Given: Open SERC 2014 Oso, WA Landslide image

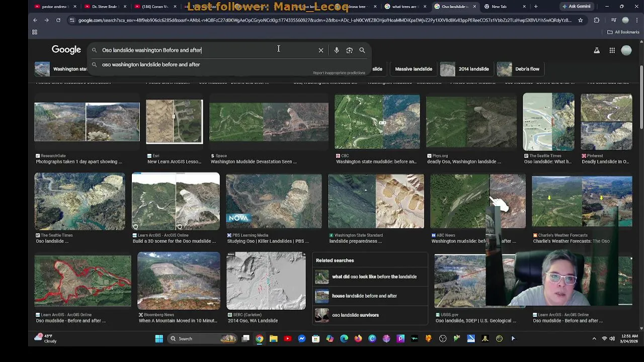Looking at the screenshot, I should pos(266,281).
